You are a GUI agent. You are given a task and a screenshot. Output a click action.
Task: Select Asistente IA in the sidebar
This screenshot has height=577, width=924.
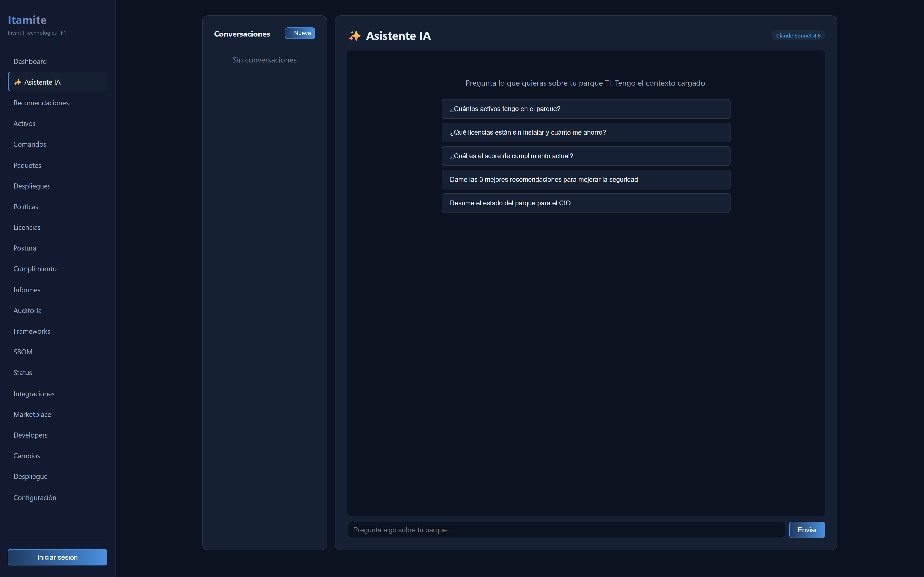(42, 82)
